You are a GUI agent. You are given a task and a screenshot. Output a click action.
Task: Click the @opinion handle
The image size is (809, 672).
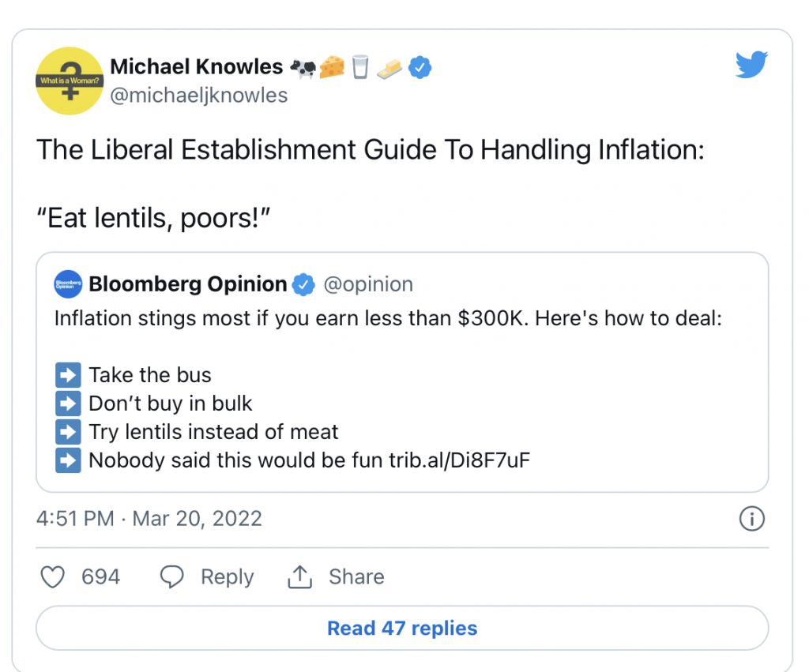tap(368, 284)
